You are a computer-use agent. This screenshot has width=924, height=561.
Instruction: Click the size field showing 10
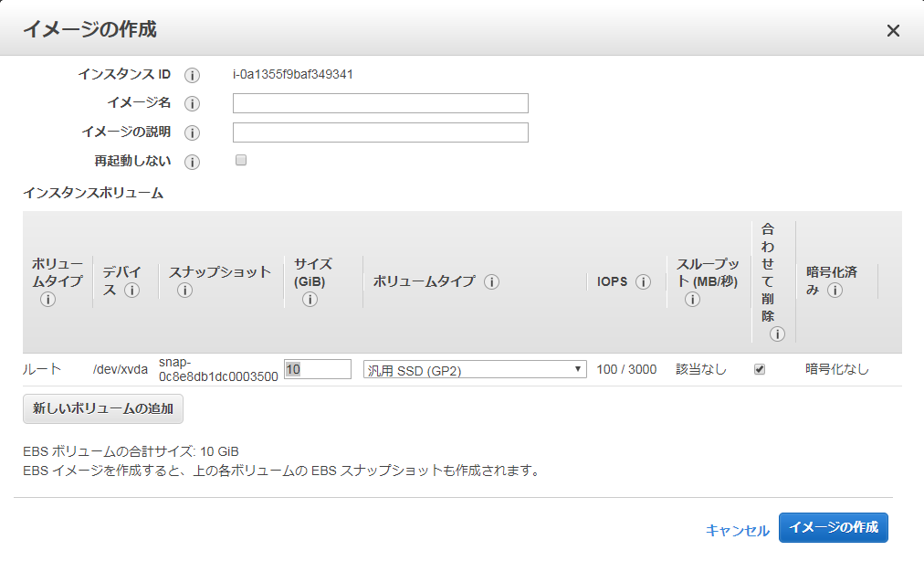[x=318, y=369]
